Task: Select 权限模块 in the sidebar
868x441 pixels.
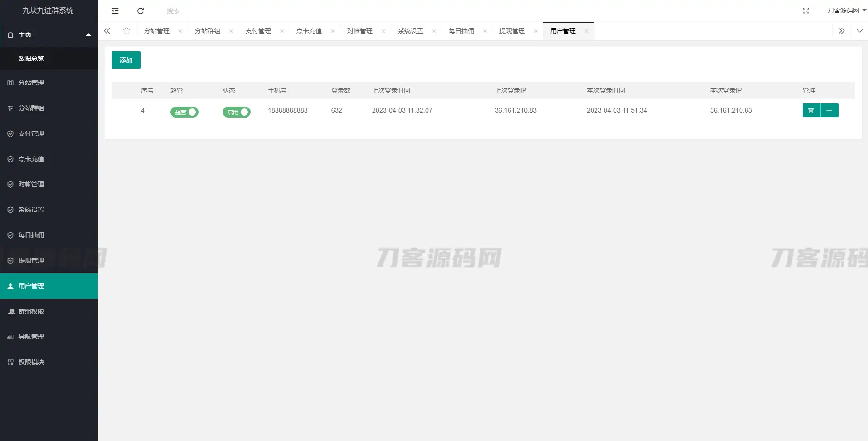Action: click(x=30, y=362)
